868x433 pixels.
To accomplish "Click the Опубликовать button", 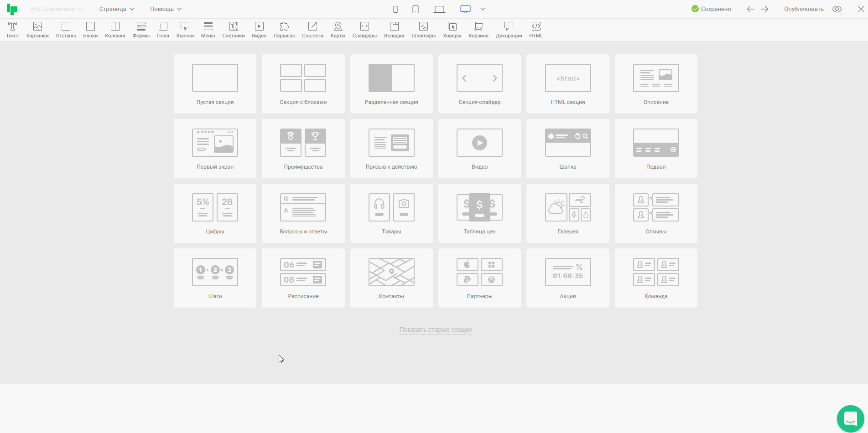I will coord(804,9).
